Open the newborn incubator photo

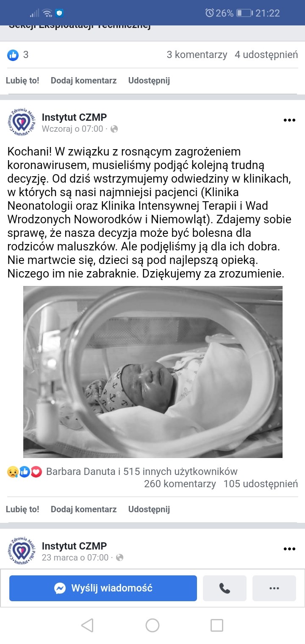point(152,372)
